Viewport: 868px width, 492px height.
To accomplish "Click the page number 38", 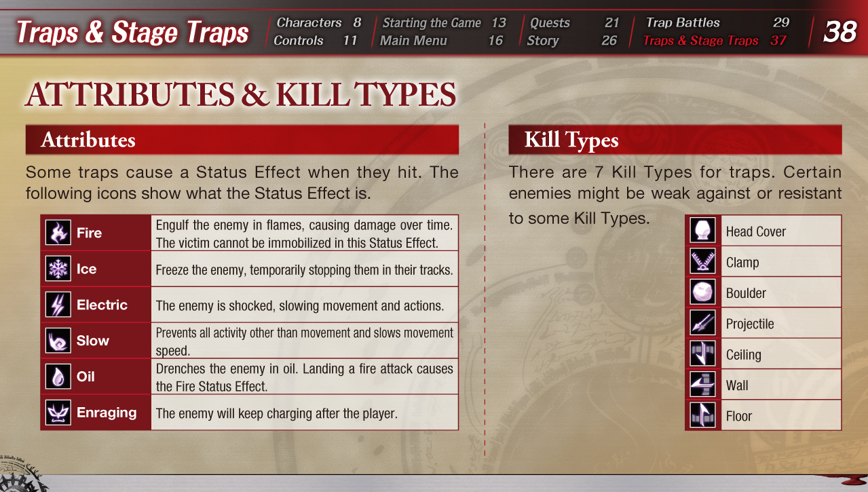I will pos(839,31).
